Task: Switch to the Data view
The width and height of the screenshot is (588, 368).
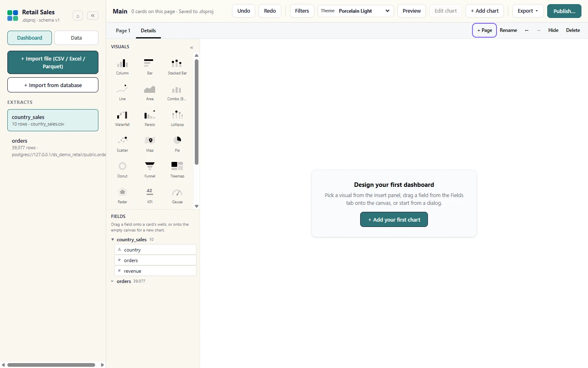Action: (76, 38)
